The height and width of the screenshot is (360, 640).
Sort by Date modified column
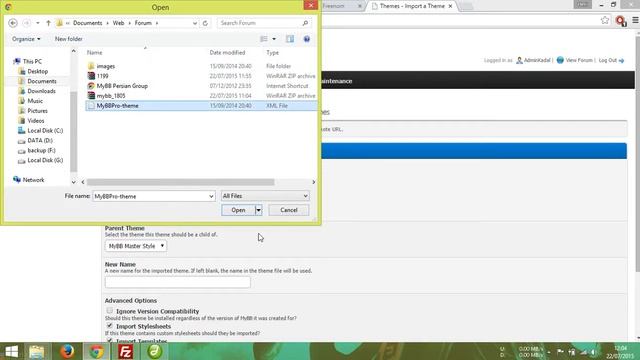(x=227, y=53)
